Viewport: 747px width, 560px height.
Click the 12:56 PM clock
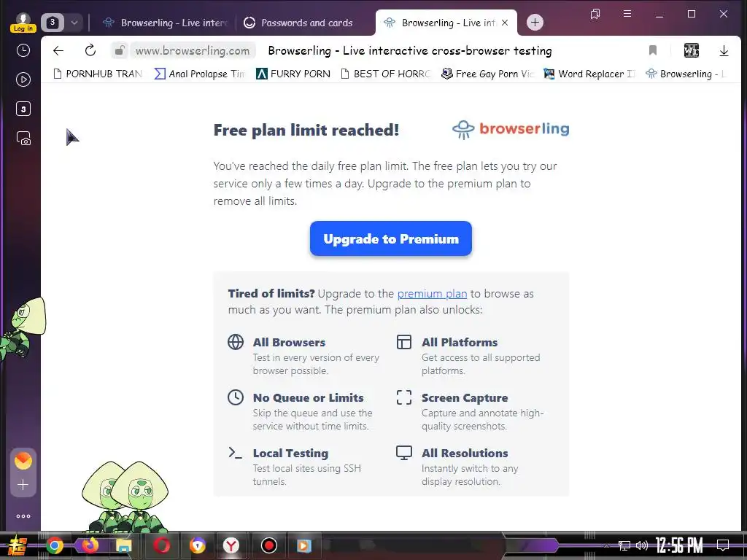679,545
